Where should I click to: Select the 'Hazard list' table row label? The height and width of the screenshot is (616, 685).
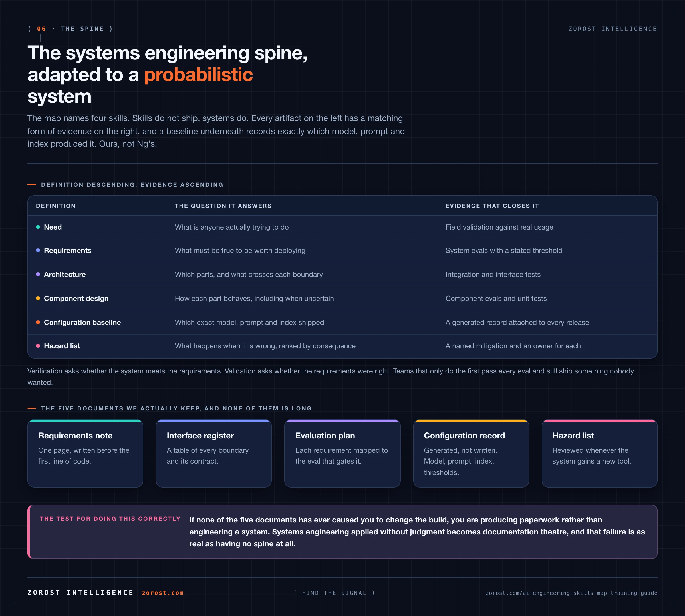click(62, 346)
